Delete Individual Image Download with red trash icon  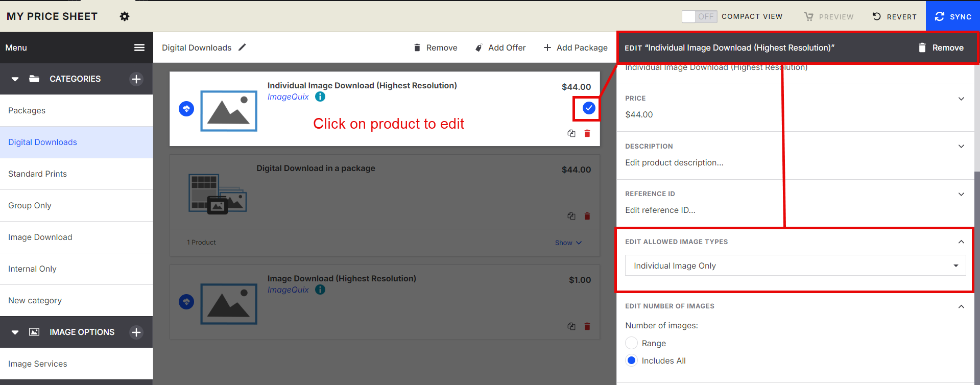pyautogui.click(x=587, y=133)
